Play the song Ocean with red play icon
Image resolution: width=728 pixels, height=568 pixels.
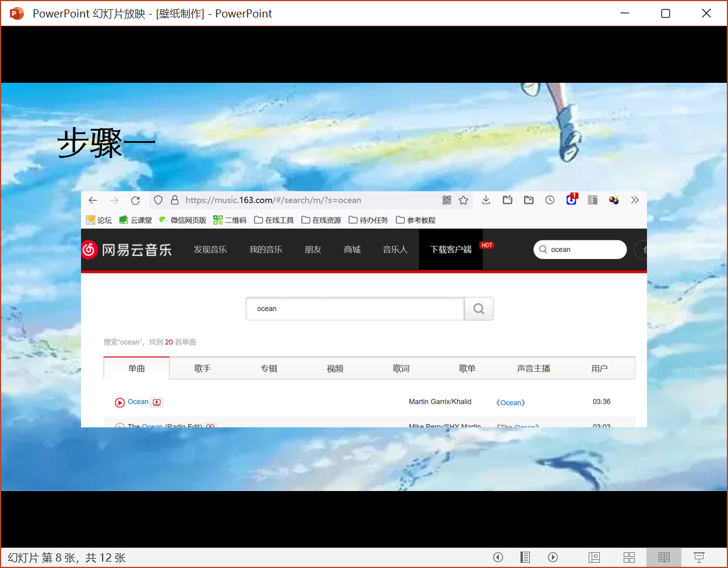119,402
